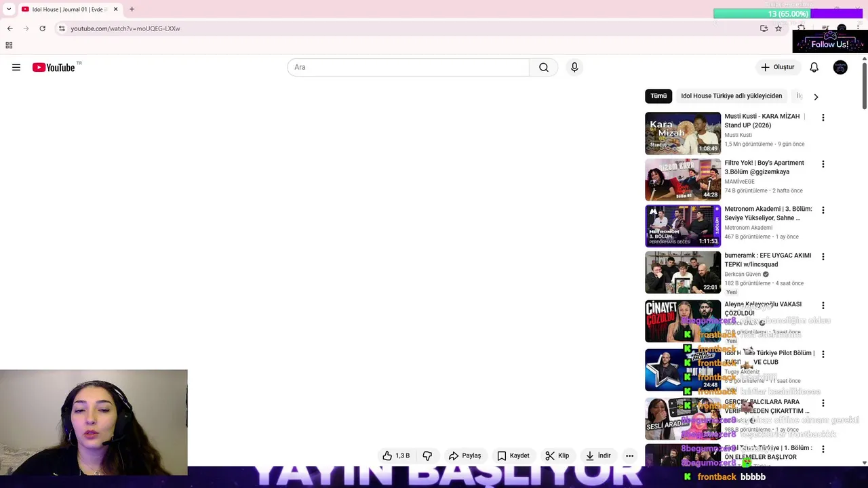
Task: Click the address bar URL
Action: click(x=125, y=28)
